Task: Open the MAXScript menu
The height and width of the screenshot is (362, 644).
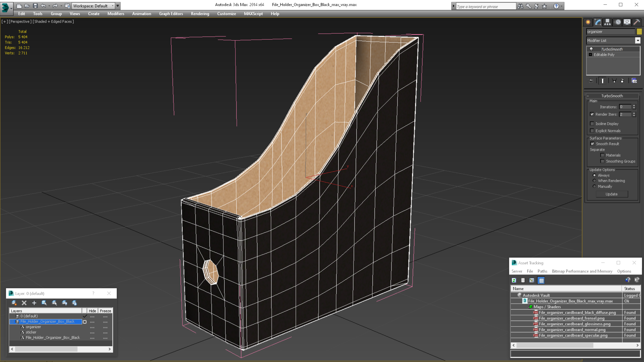Action: click(x=253, y=14)
